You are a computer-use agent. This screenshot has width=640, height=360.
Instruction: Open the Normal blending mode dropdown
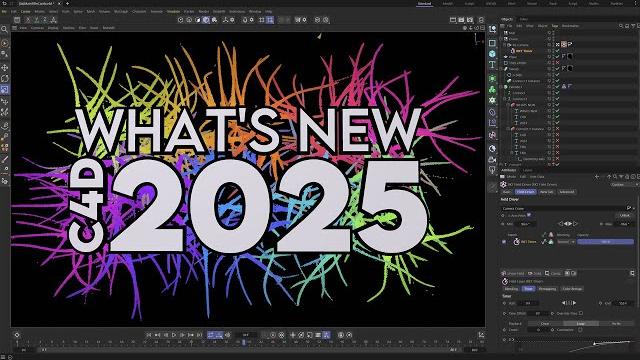pyautogui.click(x=566, y=242)
